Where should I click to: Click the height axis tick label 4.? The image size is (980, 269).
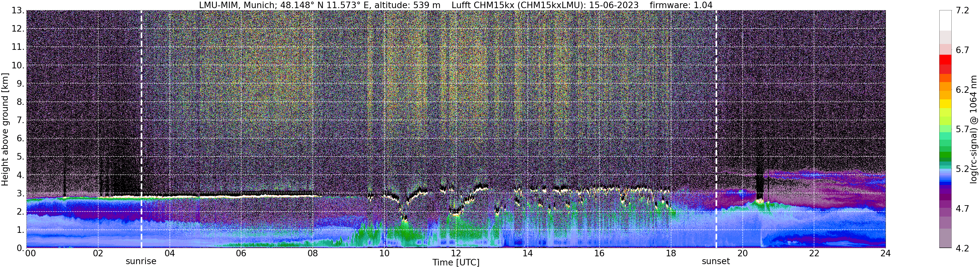[21, 175]
